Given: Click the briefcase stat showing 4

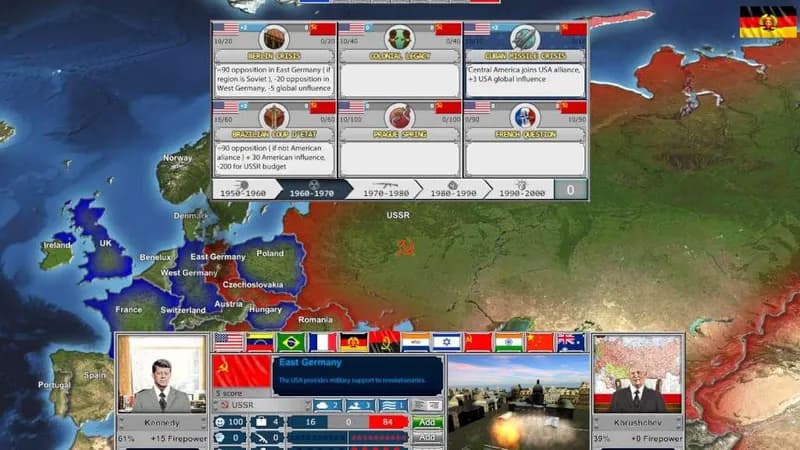Looking at the screenshot, I should pos(268,422).
